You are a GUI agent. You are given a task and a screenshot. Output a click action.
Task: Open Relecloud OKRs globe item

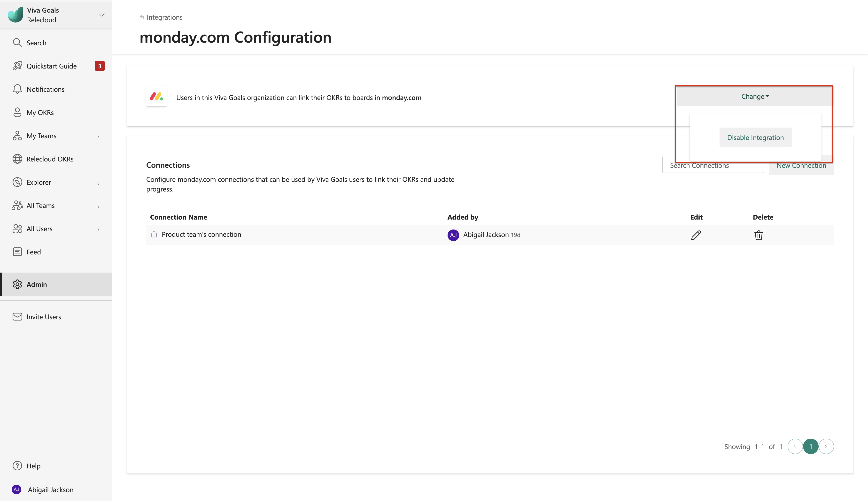(17, 159)
